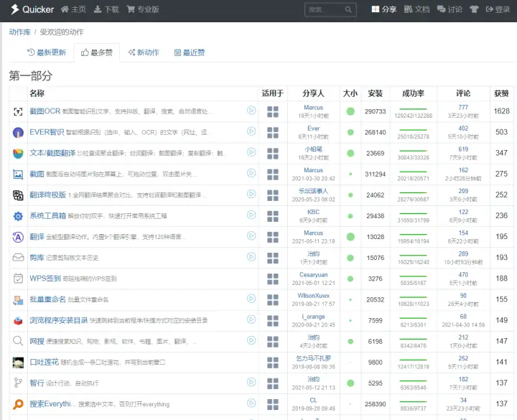Click the 登录 login link

tap(498, 9)
